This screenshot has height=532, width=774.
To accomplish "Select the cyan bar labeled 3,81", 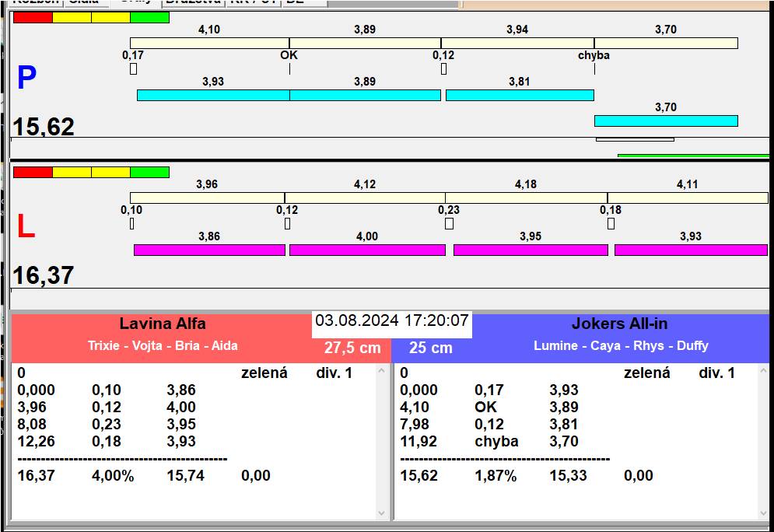I will point(520,95).
